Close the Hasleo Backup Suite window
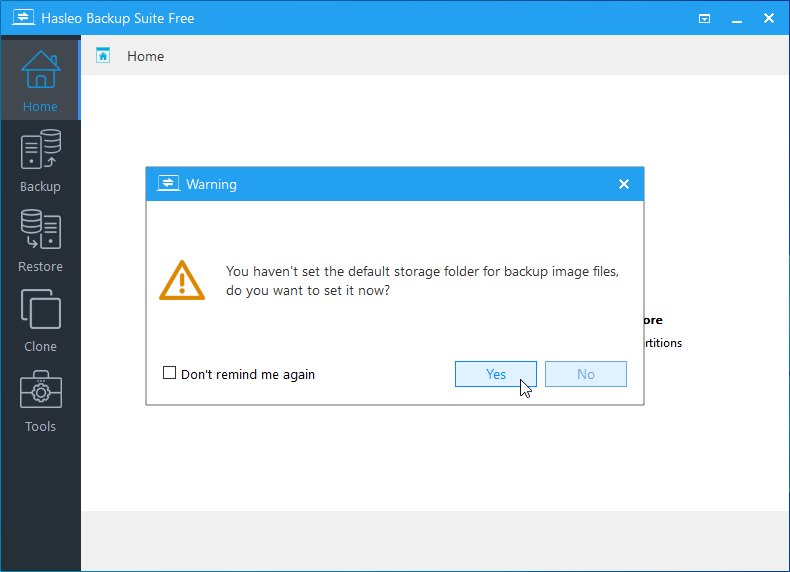This screenshot has width=790, height=572. [769, 18]
